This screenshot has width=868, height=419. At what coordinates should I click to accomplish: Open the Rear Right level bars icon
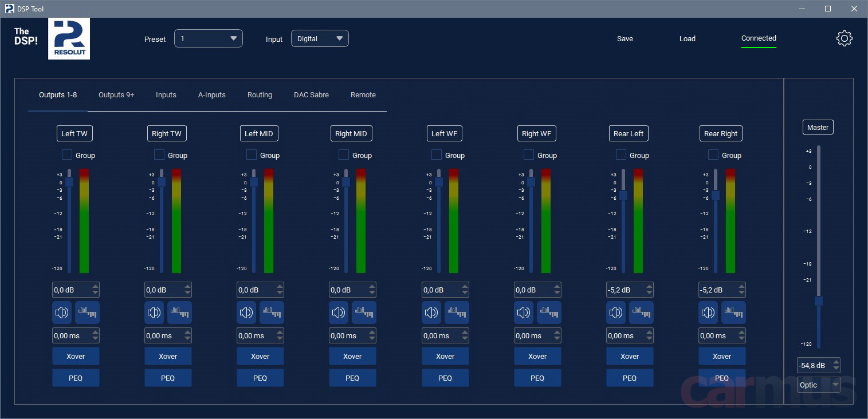click(x=733, y=313)
